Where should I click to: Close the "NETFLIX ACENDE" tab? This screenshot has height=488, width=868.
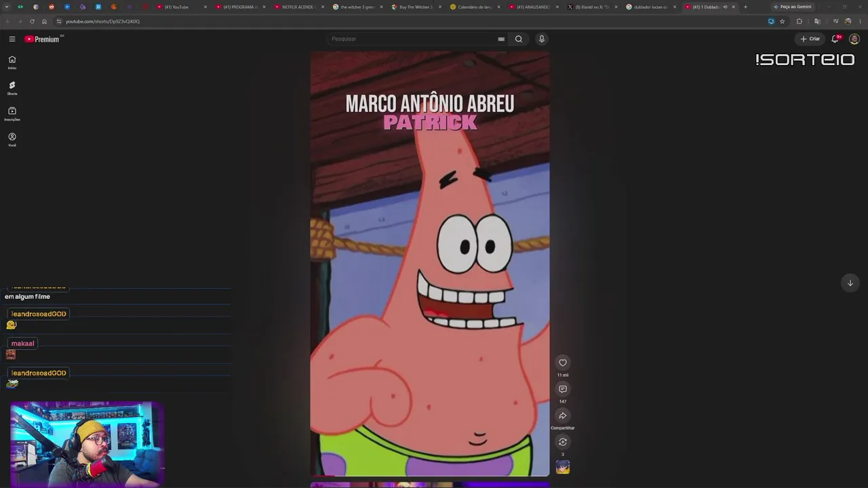point(323,7)
